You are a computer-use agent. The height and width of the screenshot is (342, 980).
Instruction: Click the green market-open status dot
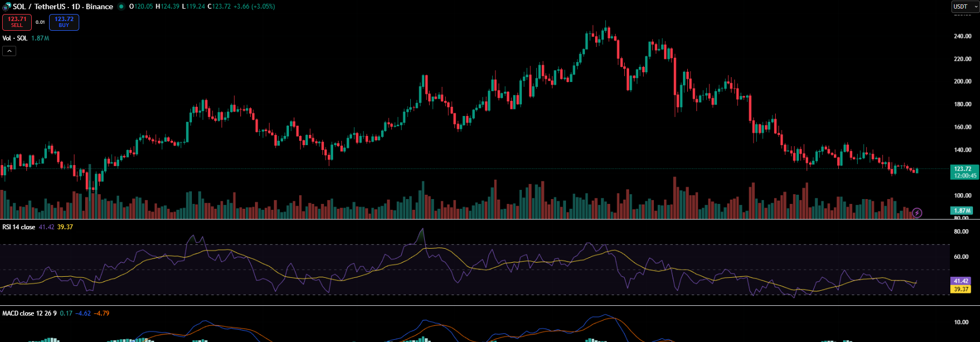121,6
